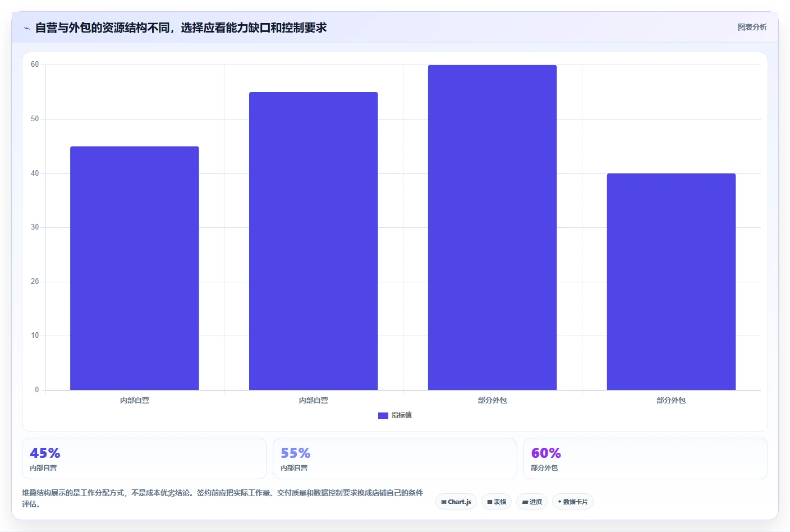Click the 60% figure

(x=546, y=453)
